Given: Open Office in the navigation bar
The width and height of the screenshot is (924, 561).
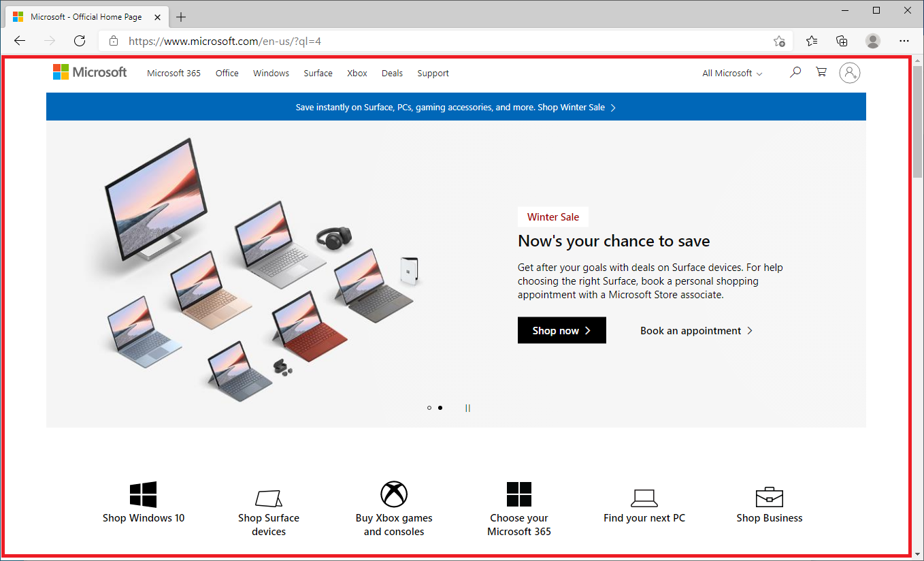Looking at the screenshot, I should [x=227, y=73].
